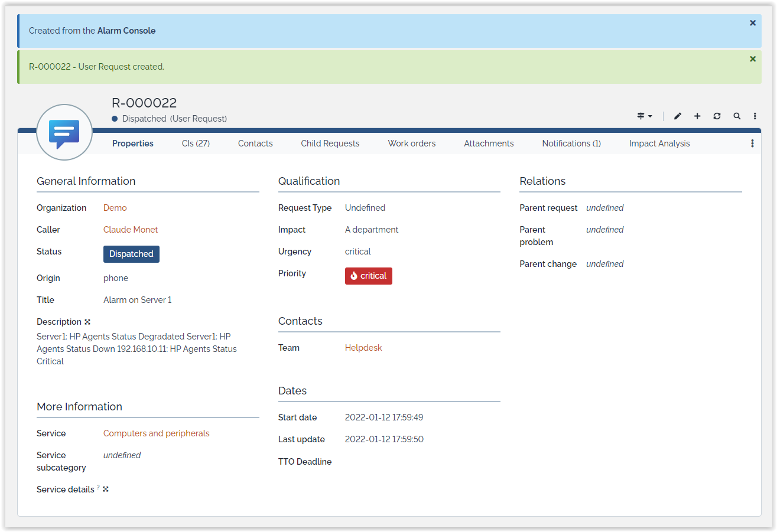This screenshot has width=777, height=532.
Task: Click the blue Dispatched status badge
Action: pos(131,254)
